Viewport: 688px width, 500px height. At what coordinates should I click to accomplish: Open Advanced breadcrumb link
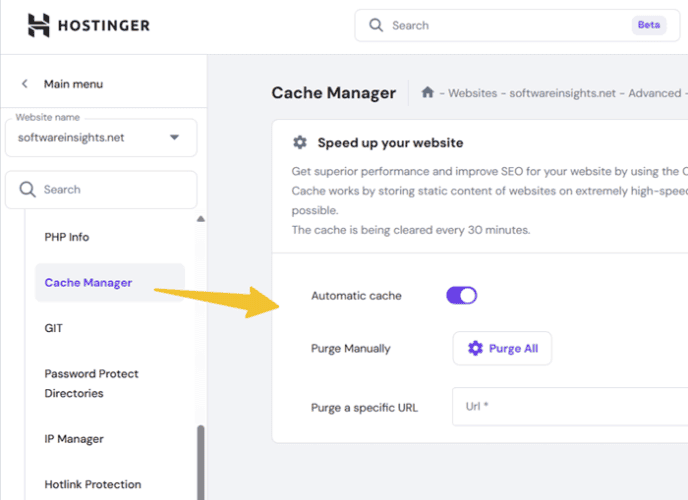[x=655, y=93]
